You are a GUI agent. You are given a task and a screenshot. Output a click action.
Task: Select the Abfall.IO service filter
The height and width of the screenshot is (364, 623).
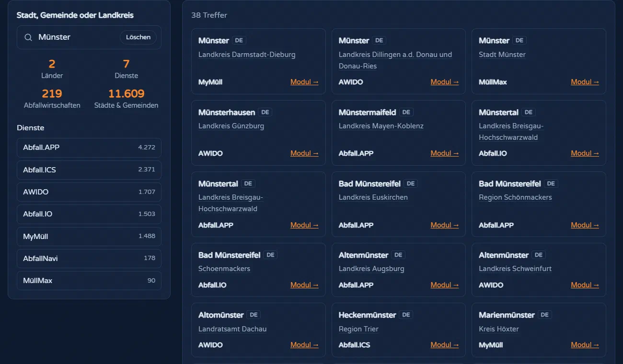[x=89, y=214]
